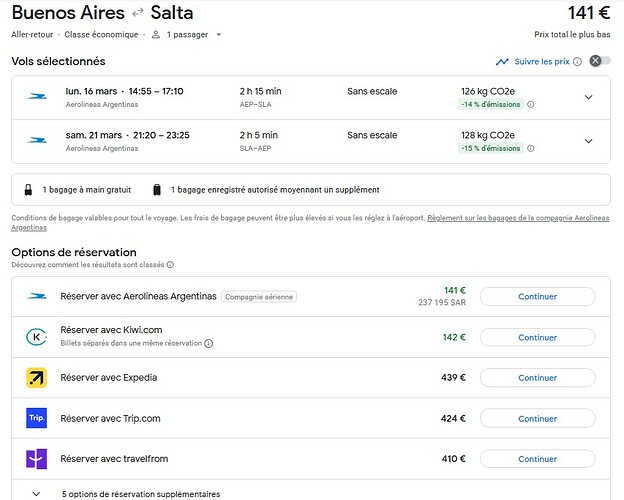624x500 pixels.
Task: Click the round-trip arrows icon in title
Action: [x=138, y=13]
